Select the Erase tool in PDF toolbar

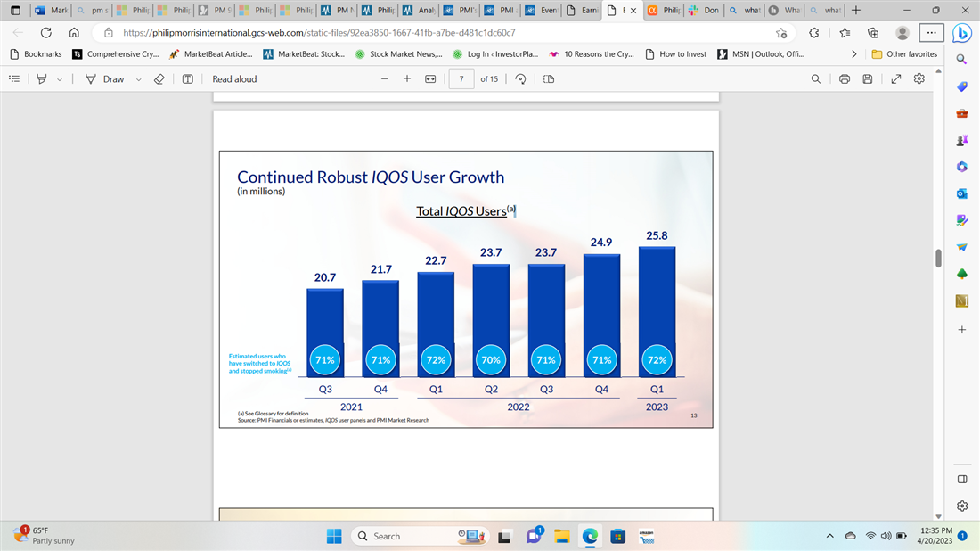(x=159, y=78)
